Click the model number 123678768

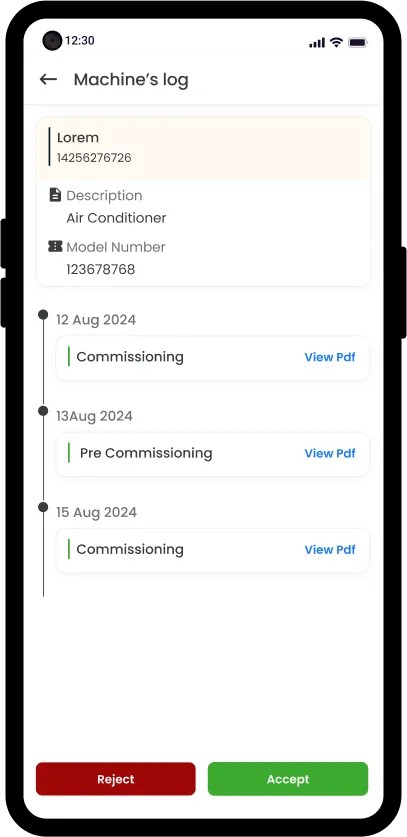[x=101, y=270]
